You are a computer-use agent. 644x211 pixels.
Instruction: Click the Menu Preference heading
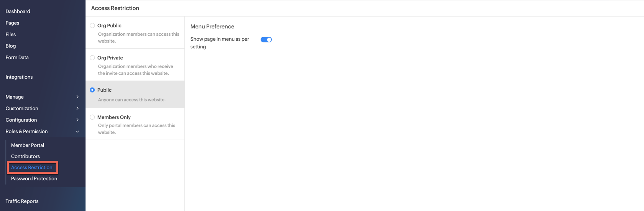click(x=212, y=26)
